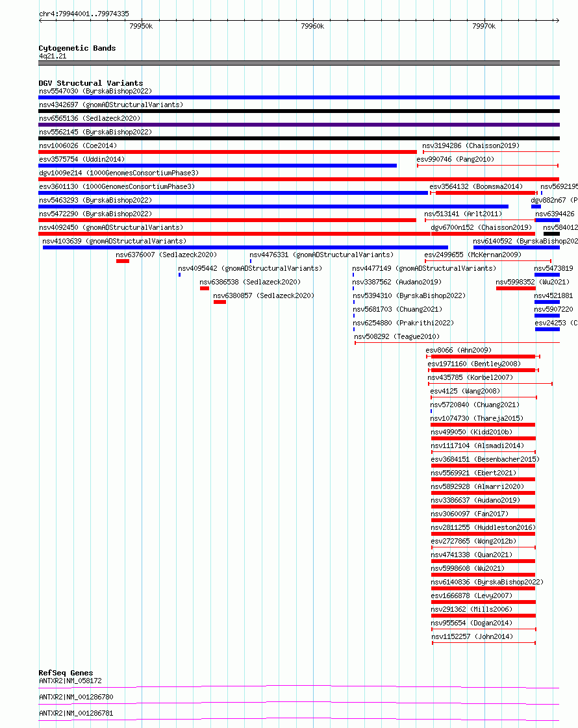Click the nsv5562145 (ByrskaBishop2022) label
This screenshot has height=728, width=578.
[x=95, y=132]
